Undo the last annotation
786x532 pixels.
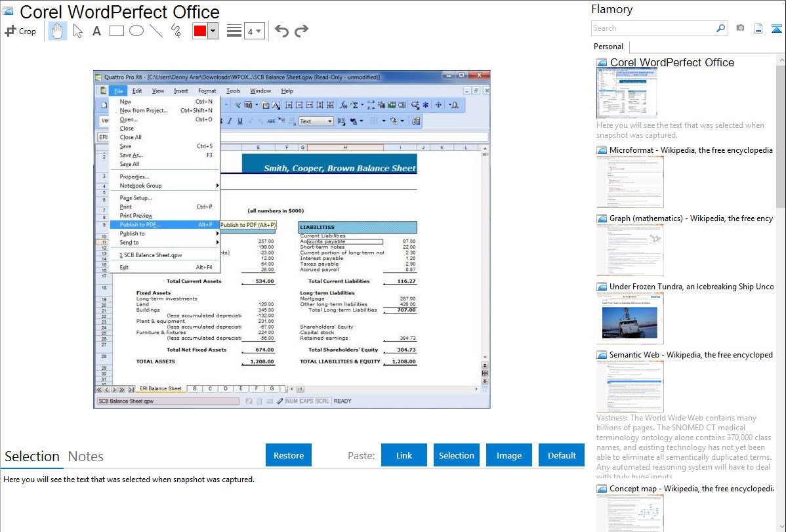281,31
